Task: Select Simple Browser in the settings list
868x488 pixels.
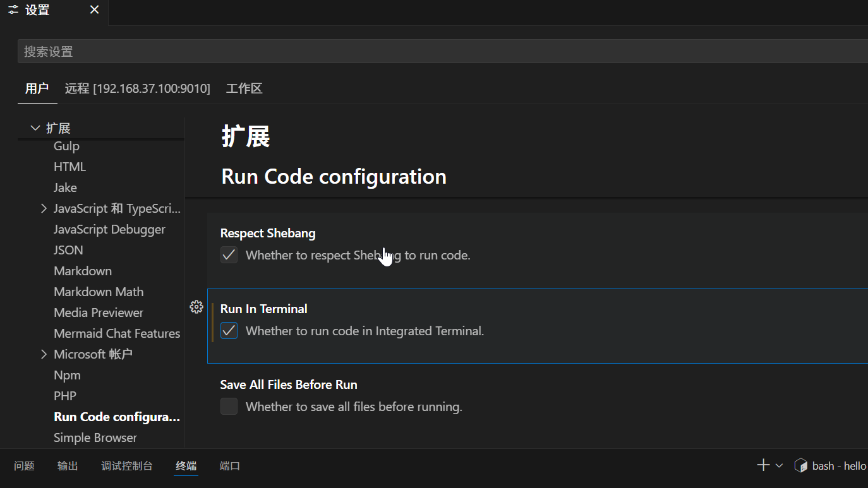Action: [x=95, y=437]
